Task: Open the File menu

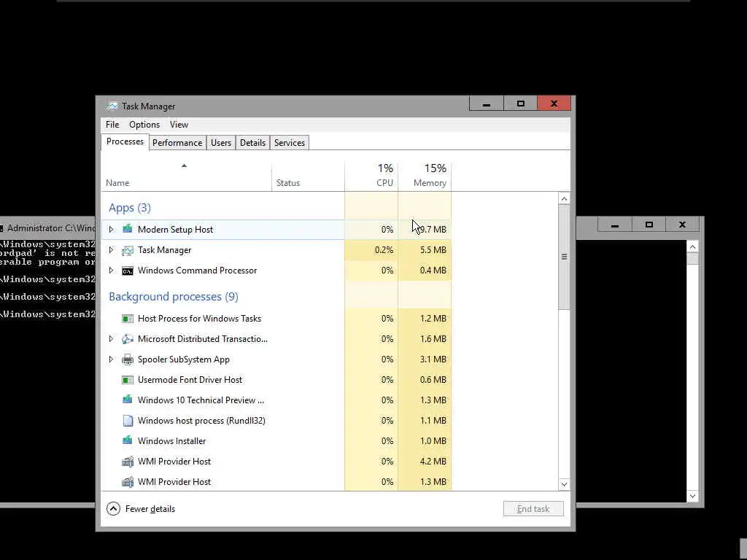Action: [x=112, y=125]
